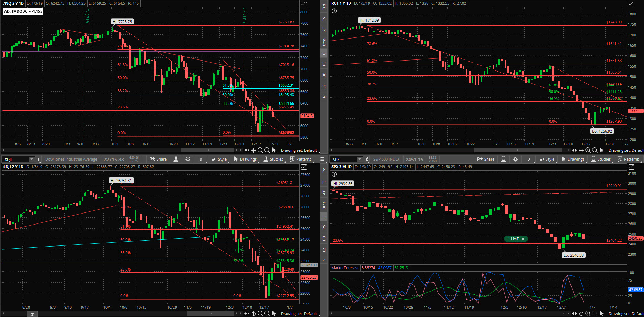644x317 pixels.
Task: Click the flask icon beside Share in the $DJI toolbar
Action: [x=176, y=159]
